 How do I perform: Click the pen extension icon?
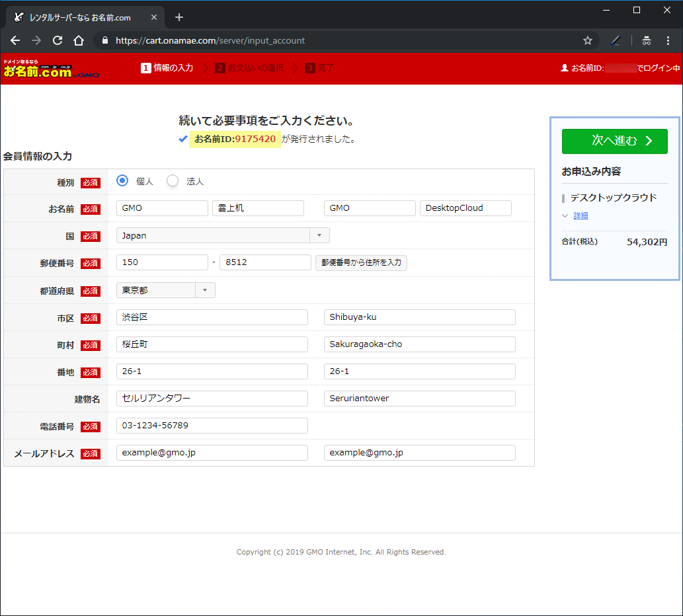(x=615, y=40)
